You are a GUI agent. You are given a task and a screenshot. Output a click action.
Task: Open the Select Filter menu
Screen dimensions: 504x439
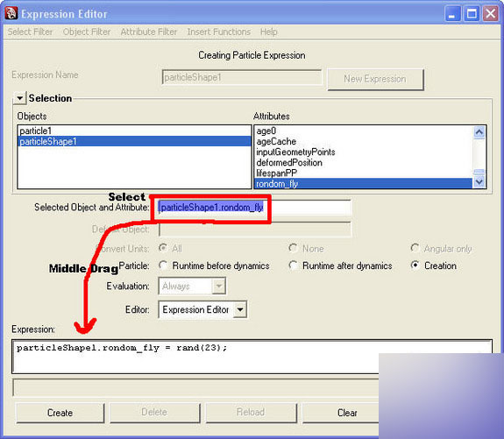tap(30, 32)
